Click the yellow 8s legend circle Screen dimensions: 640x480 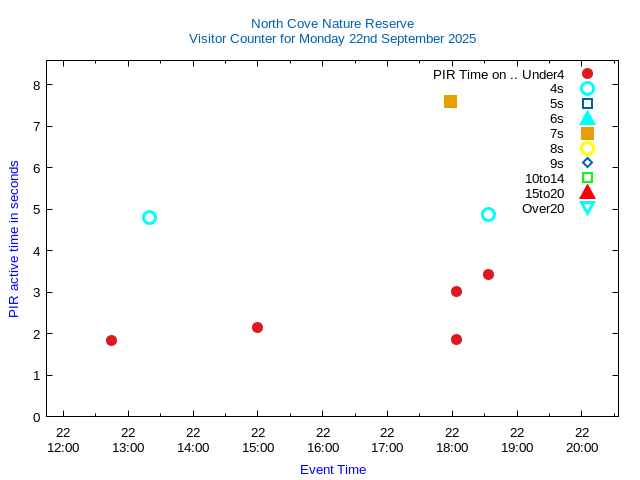587,148
